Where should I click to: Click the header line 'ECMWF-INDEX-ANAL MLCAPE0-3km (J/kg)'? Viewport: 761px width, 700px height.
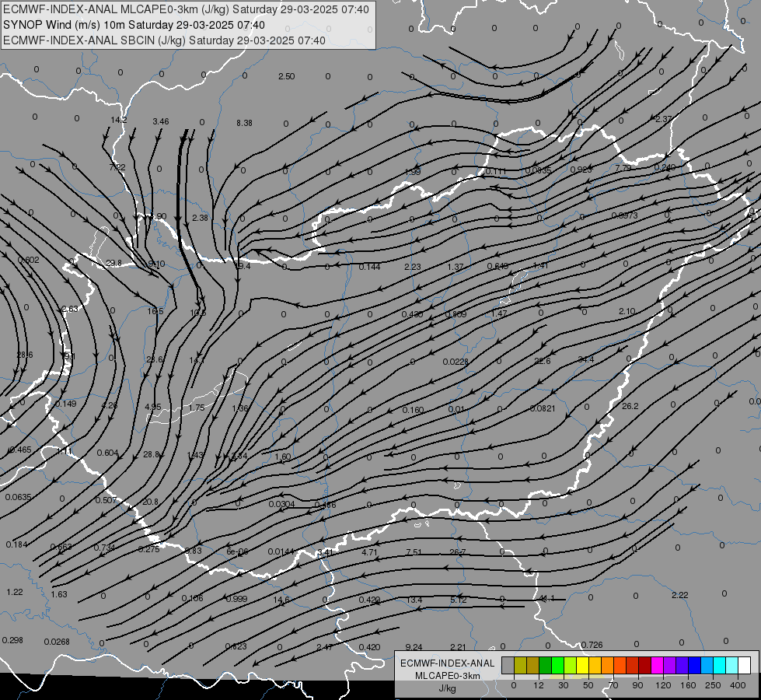(117, 9)
